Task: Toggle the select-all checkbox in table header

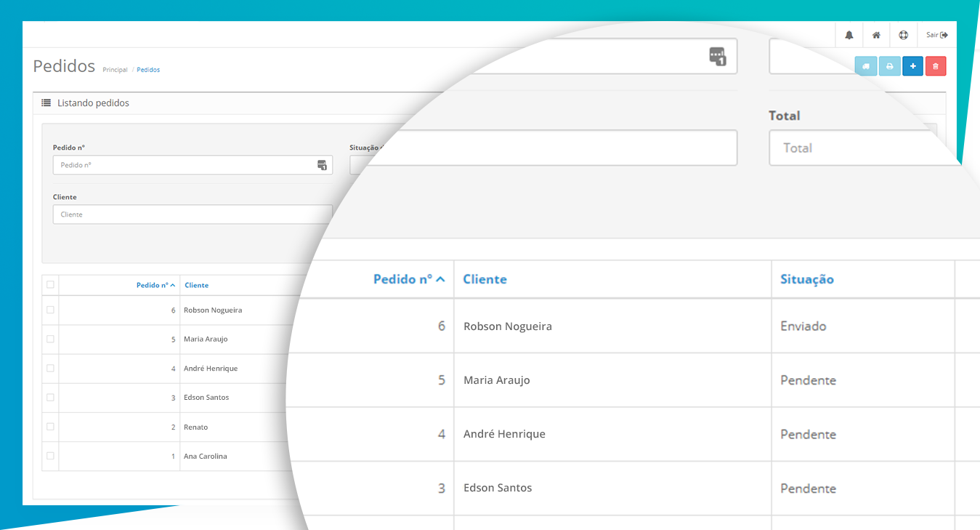Action: coord(50,285)
